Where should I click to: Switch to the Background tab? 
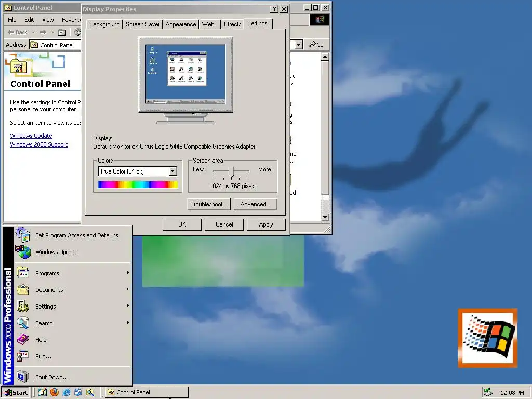(104, 24)
